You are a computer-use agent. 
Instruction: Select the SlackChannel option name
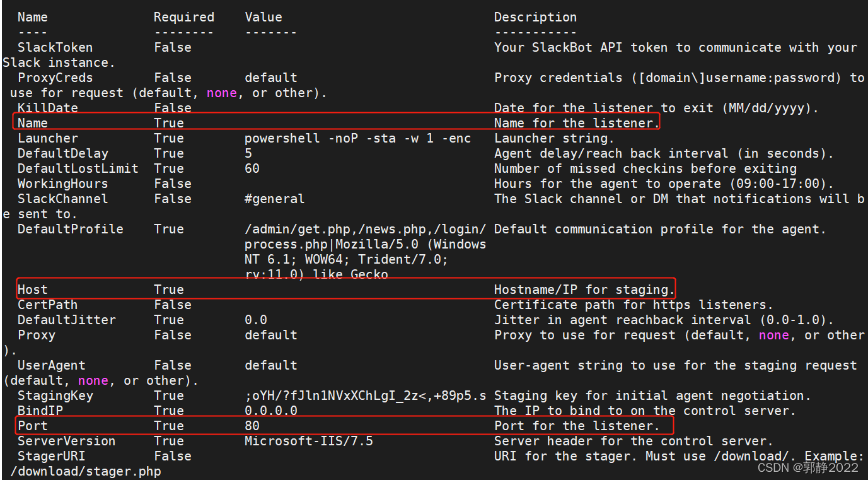point(62,199)
